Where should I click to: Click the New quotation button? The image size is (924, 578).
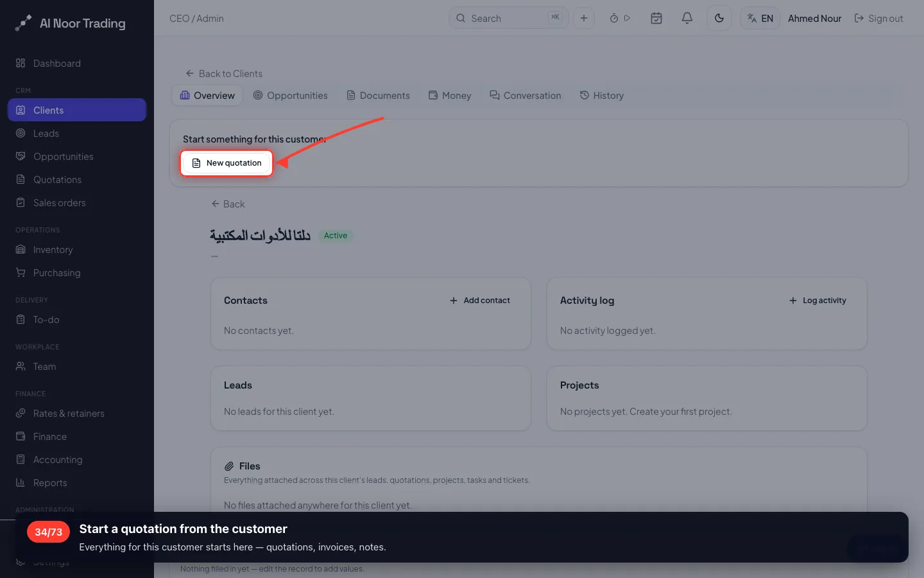point(227,163)
